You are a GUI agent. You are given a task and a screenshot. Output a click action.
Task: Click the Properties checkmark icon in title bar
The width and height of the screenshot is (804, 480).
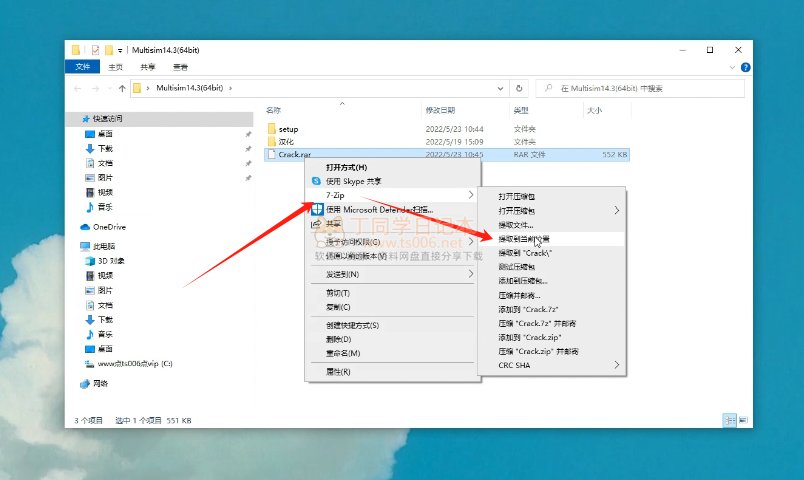[x=95, y=50]
